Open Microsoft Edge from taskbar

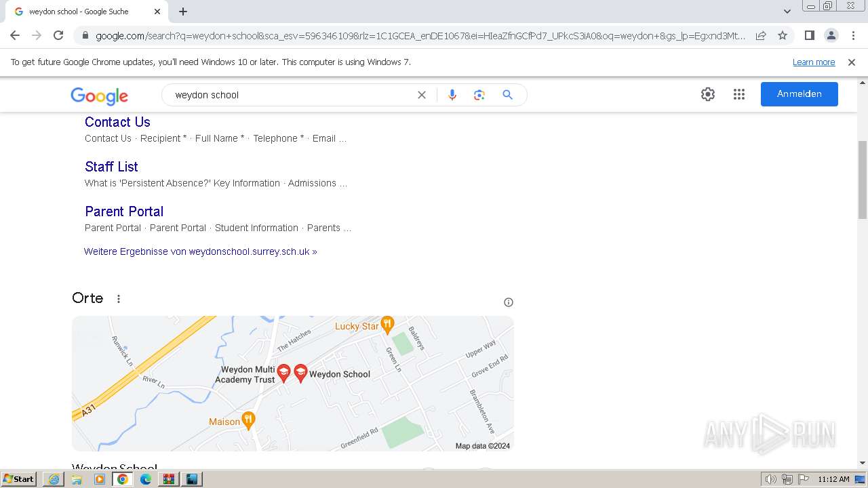coord(146,479)
